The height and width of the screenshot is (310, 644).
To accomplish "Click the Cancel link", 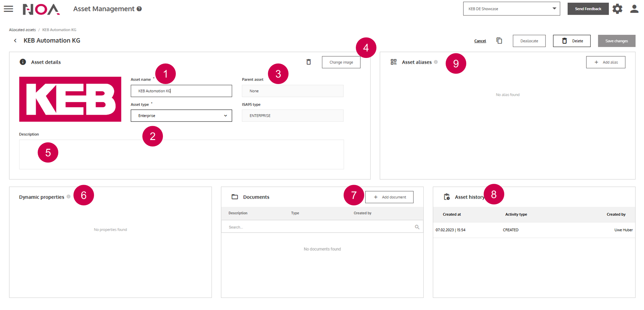I will point(480,41).
